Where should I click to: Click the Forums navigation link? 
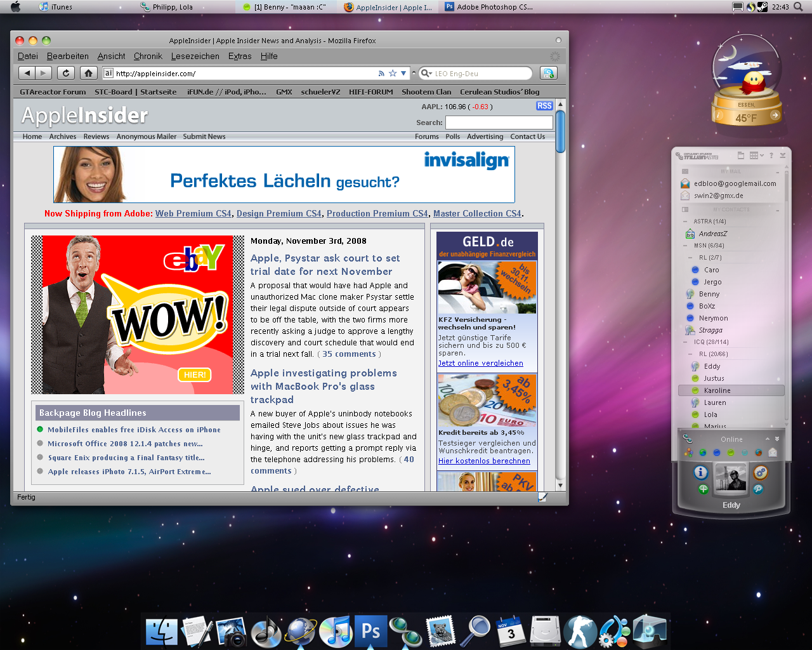click(x=426, y=136)
